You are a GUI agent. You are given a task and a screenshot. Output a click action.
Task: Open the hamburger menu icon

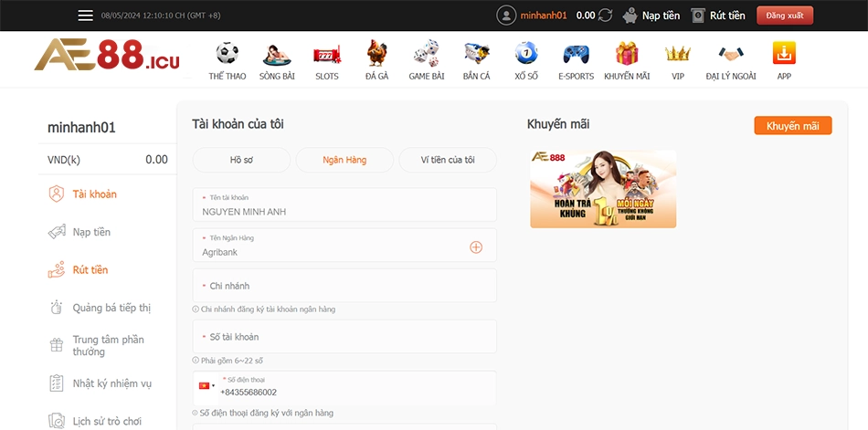point(85,16)
